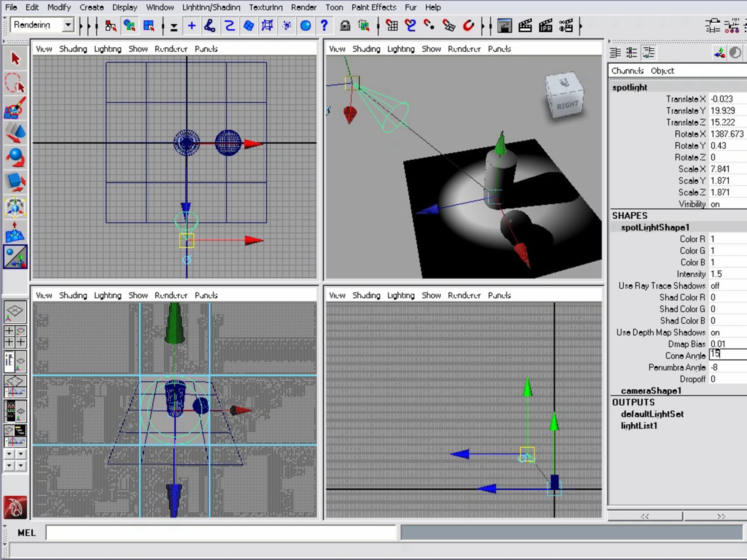Select the four-view layout icon
The image size is (747, 560).
pyautogui.click(x=15, y=336)
